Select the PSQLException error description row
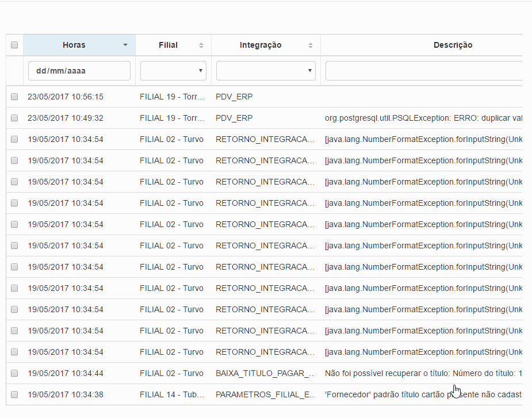Screen dimensions: 532x418 point(423,118)
